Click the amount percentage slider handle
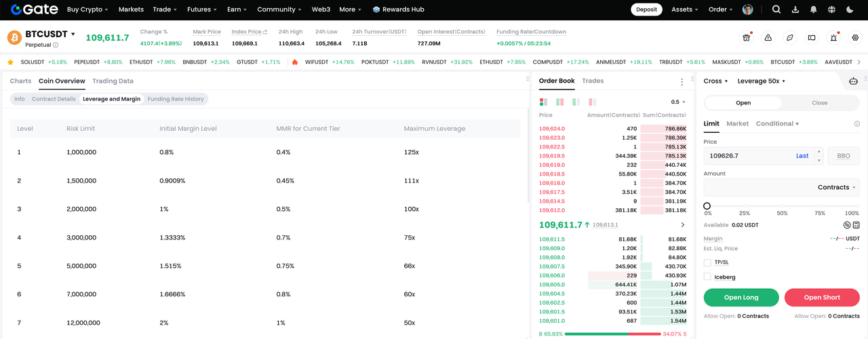 tap(707, 206)
